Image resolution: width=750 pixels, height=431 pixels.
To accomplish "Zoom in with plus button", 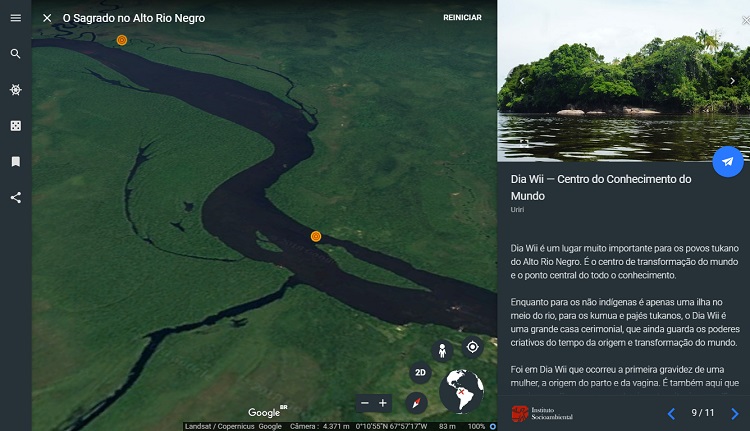I will 383,403.
